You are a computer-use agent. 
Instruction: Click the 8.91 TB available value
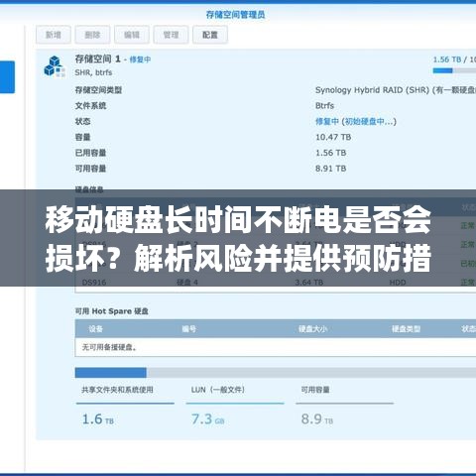tap(331, 169)
